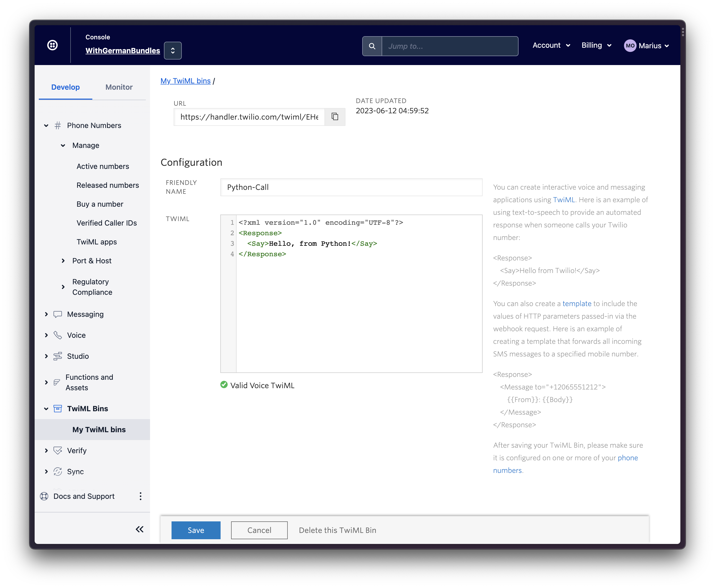This screenshot has width=715, height=588.
Task: Select My TwiML bins in sidebar
Action: (x=99, y=430)
